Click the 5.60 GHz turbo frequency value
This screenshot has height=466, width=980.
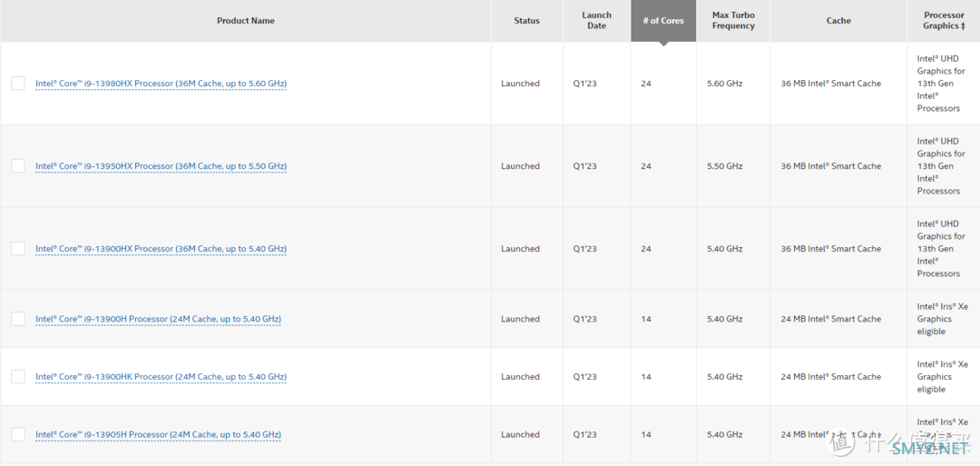tap(724, 84)
